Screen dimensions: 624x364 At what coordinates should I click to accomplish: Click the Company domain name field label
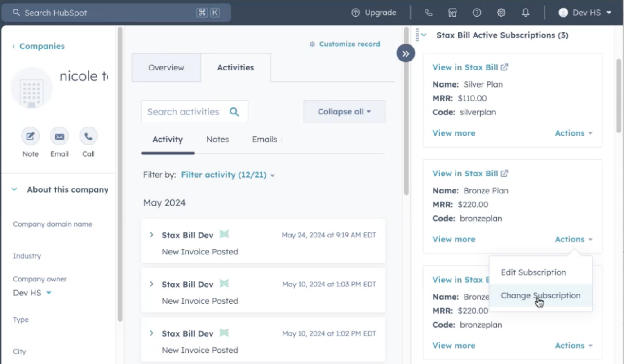[x=53, y=224]
